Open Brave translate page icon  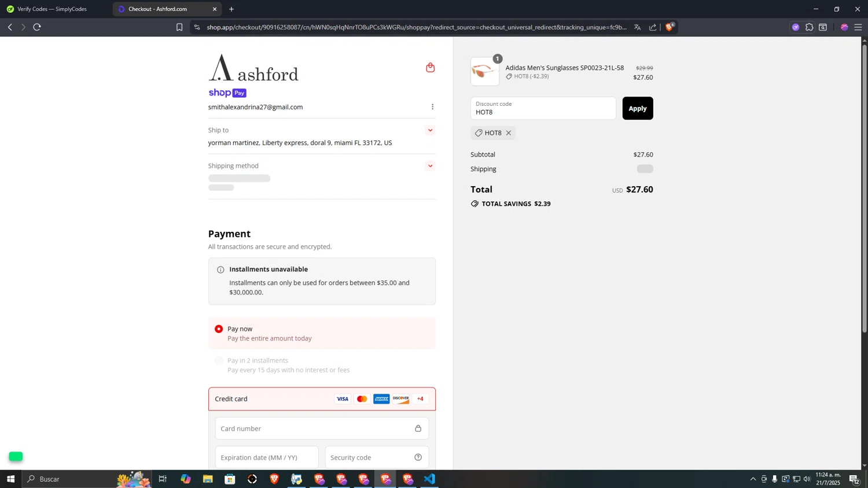point(637,27)
